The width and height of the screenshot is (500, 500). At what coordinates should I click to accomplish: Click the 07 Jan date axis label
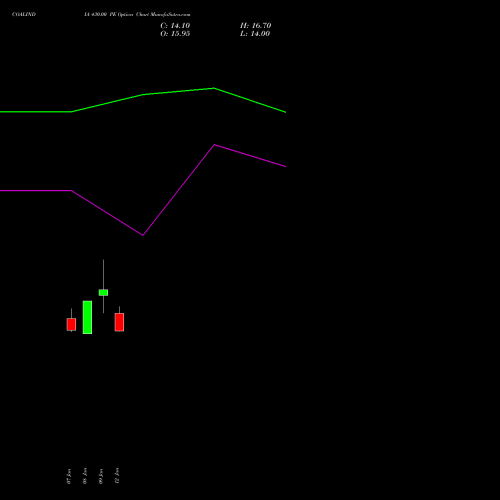[69, 476]
